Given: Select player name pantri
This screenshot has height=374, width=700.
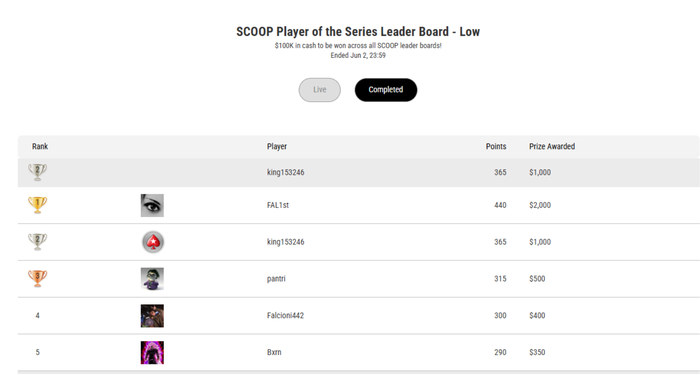Looking at the screenshot, I should coord(276,279).
